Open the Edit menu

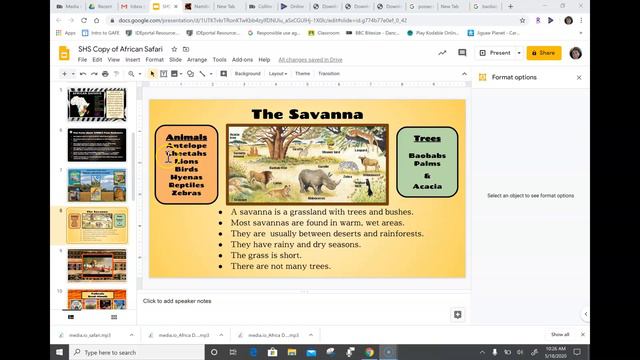point(97,60)
